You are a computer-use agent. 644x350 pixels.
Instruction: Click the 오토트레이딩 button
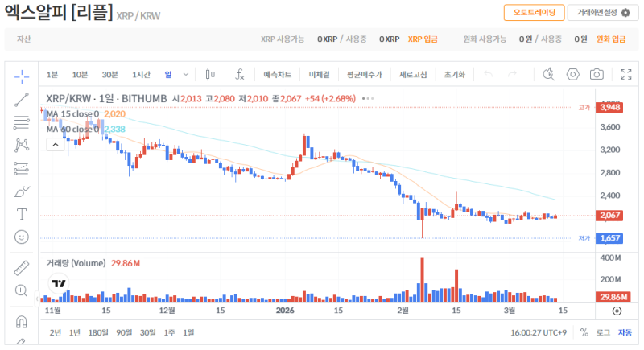pyautogui.click(x=534, y=13)
